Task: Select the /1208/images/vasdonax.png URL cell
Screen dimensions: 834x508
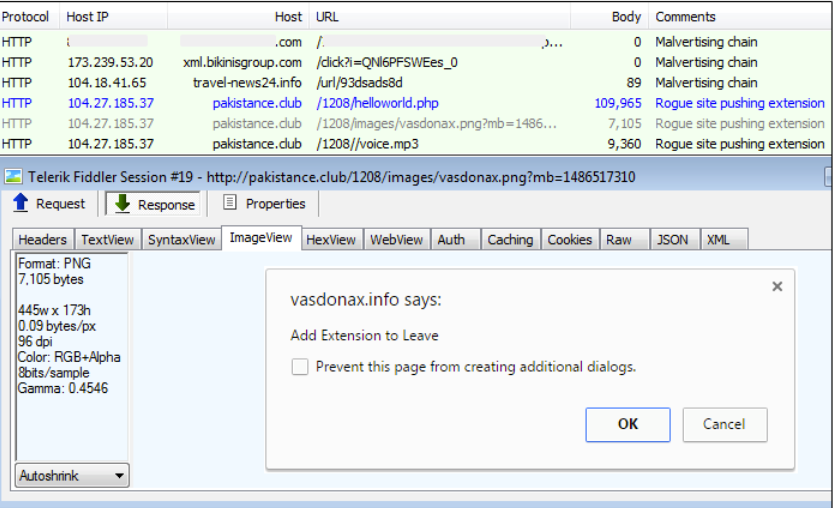Action: [436, 123]
